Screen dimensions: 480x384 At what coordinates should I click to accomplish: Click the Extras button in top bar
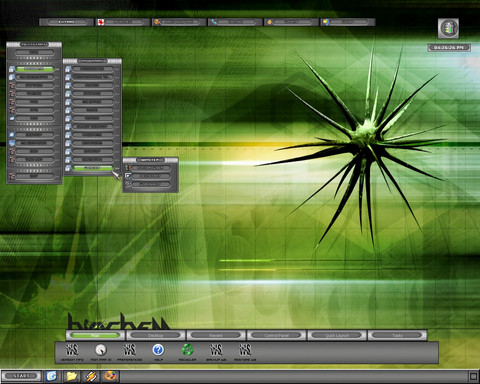click(x=67, y=22)
